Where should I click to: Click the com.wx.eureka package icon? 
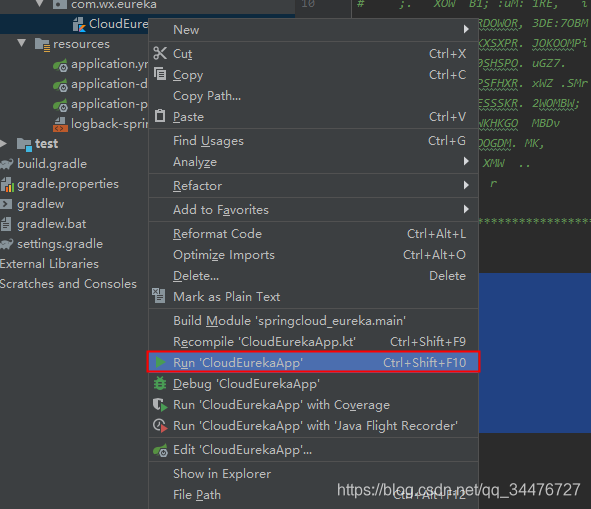60,5
